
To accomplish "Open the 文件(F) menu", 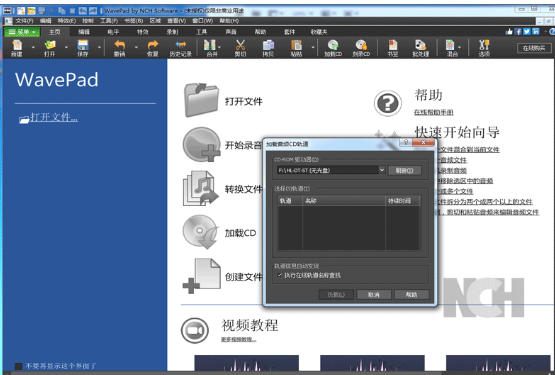I will (24, 21).
